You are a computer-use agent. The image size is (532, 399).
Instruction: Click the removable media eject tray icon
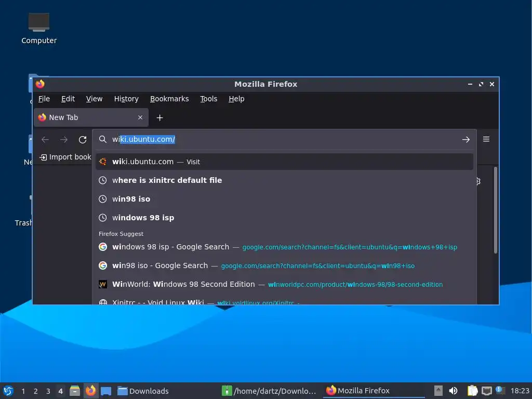(x=438, y=391)
